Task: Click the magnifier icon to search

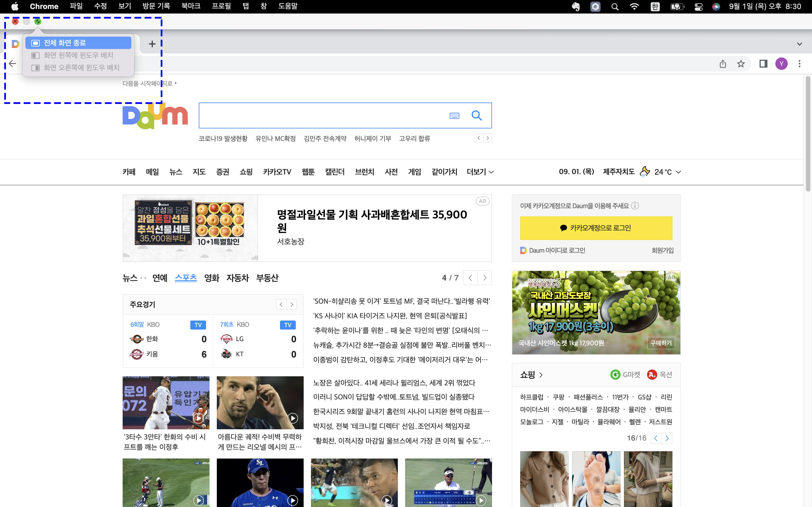Action: point(477,115)
